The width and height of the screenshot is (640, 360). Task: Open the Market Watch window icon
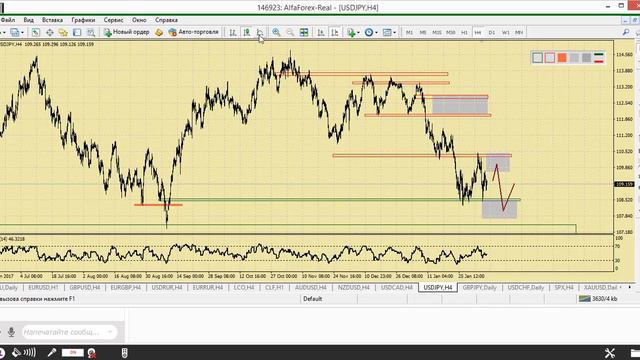(36, 32)
